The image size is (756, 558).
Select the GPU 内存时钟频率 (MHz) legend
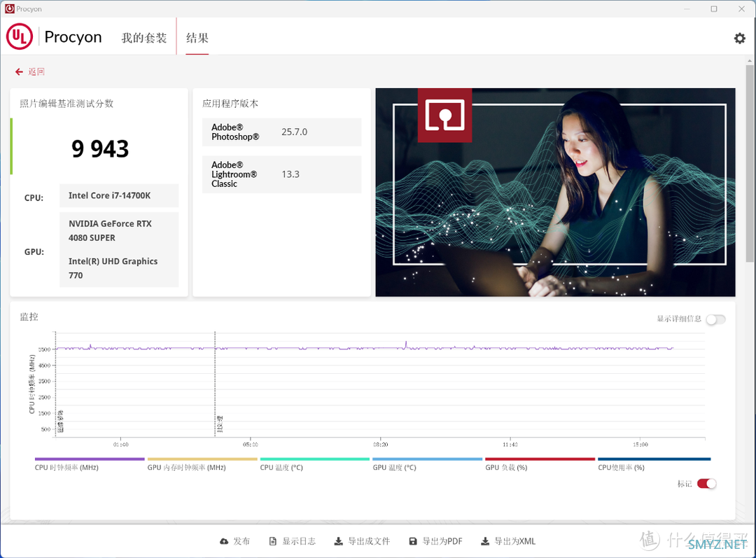(x=202, y=464)
